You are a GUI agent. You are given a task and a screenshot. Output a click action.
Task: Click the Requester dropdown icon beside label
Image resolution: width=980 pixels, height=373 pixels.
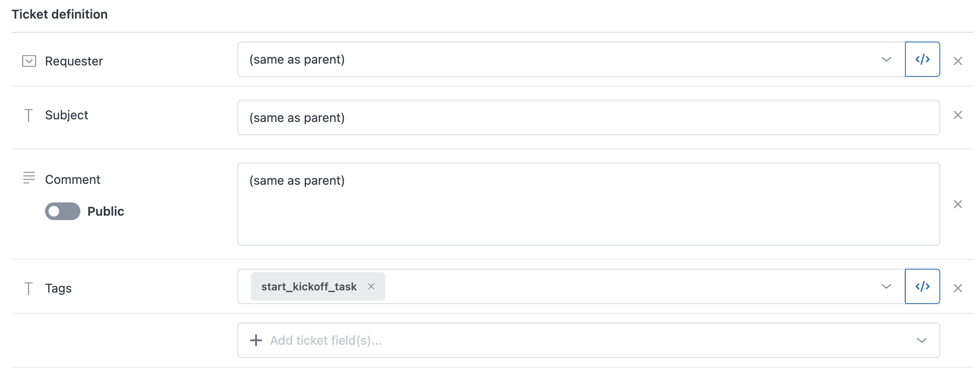tap(29, 61)
